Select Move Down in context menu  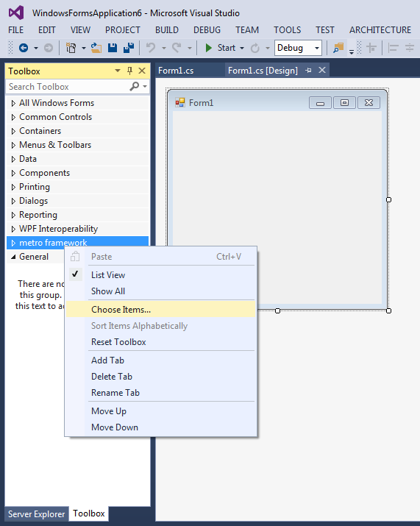point(160,427)
